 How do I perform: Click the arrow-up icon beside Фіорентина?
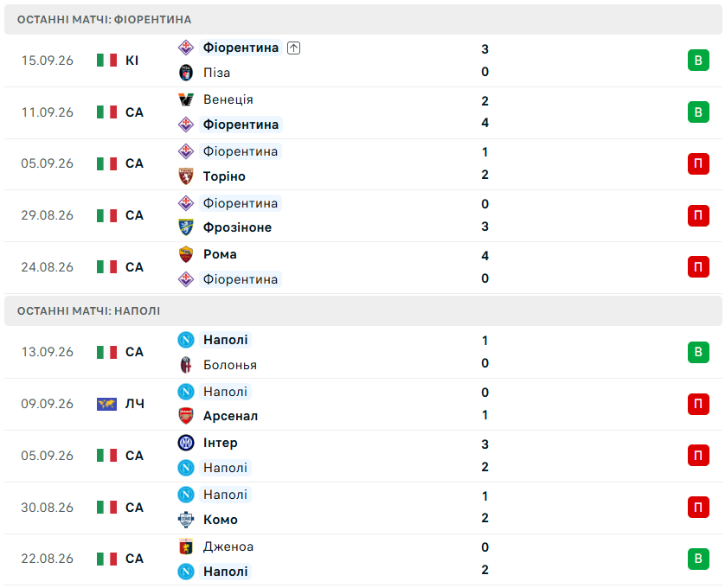tap(293, 48)
